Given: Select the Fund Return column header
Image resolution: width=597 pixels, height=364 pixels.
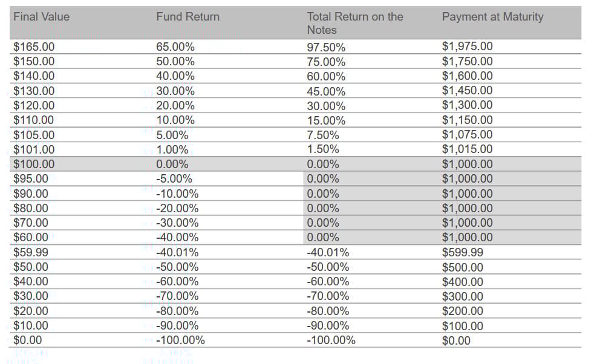Looking at the screenshot, I should (188, 17).
